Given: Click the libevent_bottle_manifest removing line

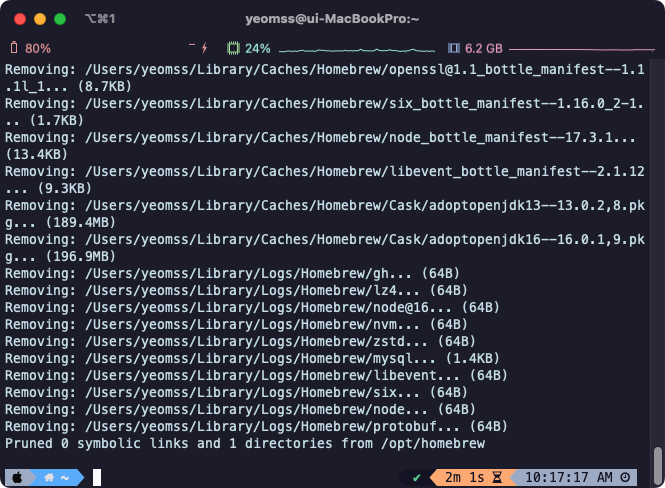Looking at the screenshot, I should [325, 179].
